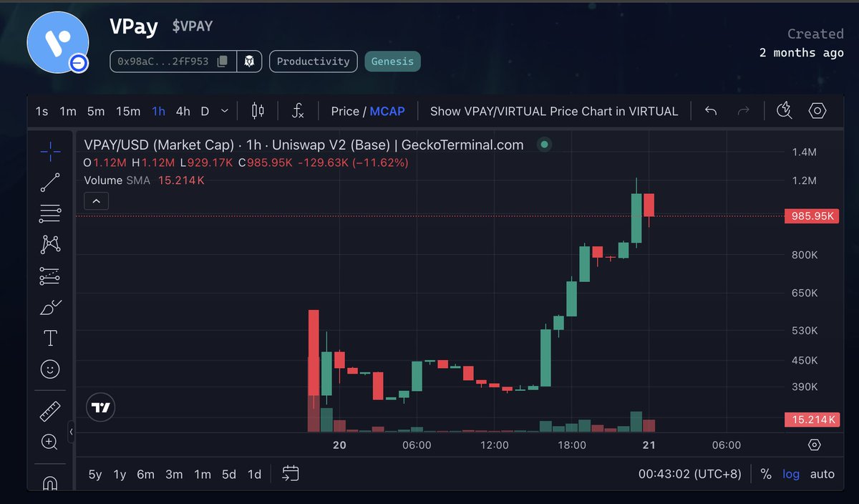Click the 985.95K current price label

(x=812, y=215)
